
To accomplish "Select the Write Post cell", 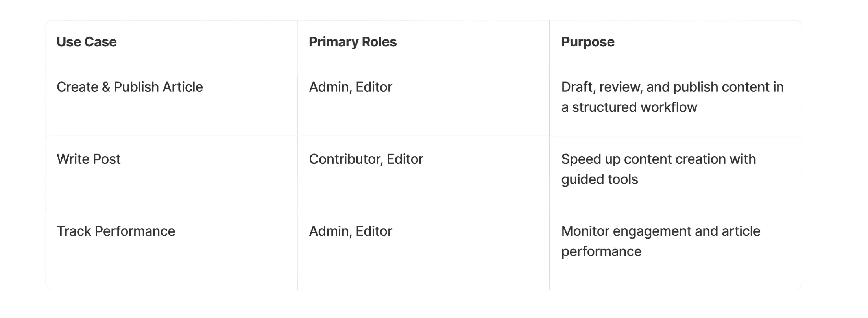I will point(89,159).
